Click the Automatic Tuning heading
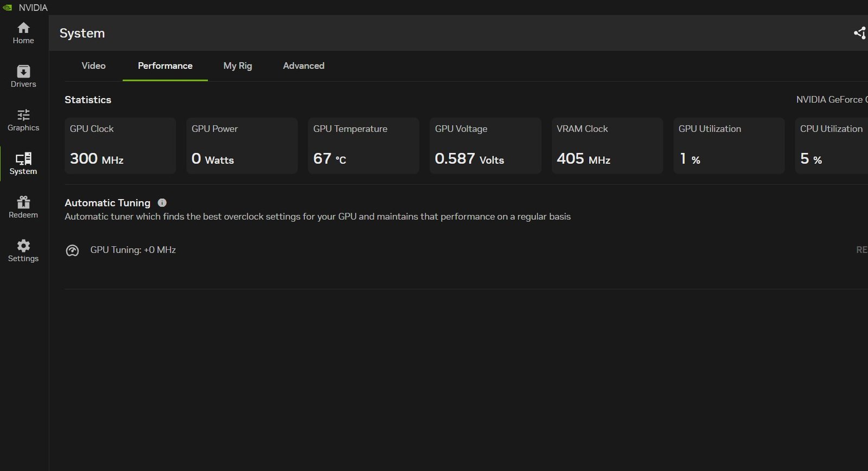 (107, 203)
